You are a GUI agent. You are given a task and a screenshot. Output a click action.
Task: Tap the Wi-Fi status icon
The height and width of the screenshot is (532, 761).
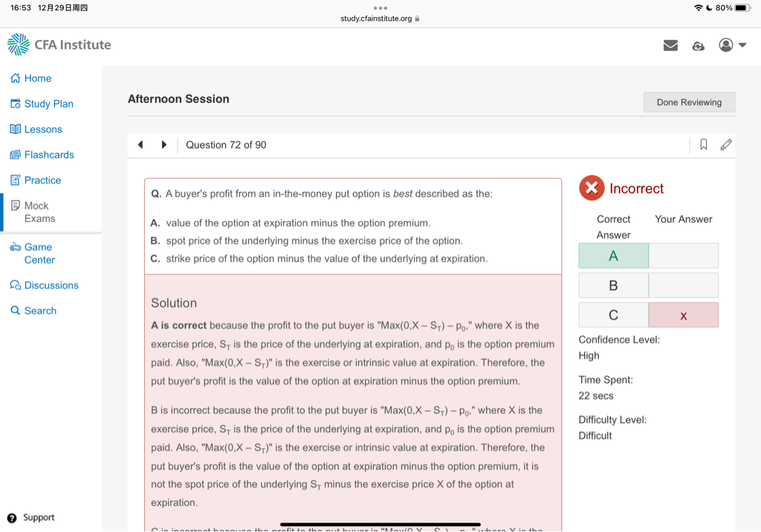pos(699,7)
